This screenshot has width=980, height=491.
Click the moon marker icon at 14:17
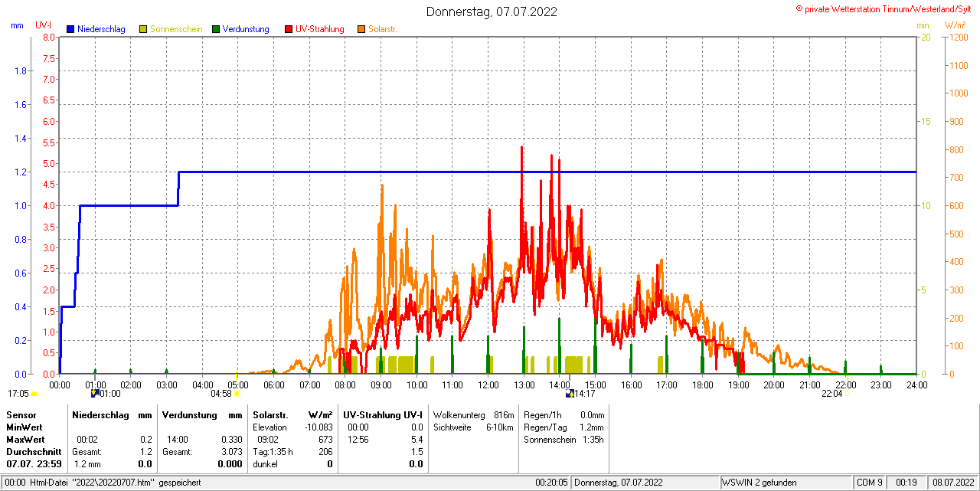tap(569, 394)
